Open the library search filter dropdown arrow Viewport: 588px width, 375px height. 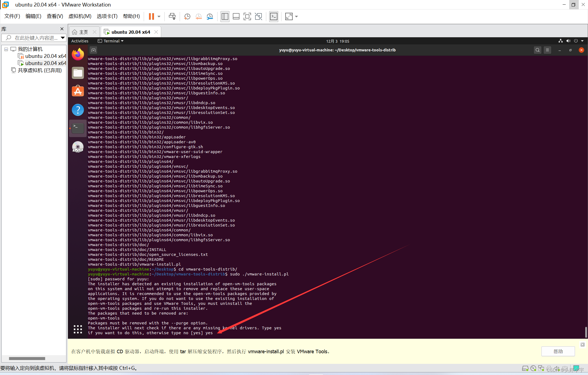(x=63, y=38)
